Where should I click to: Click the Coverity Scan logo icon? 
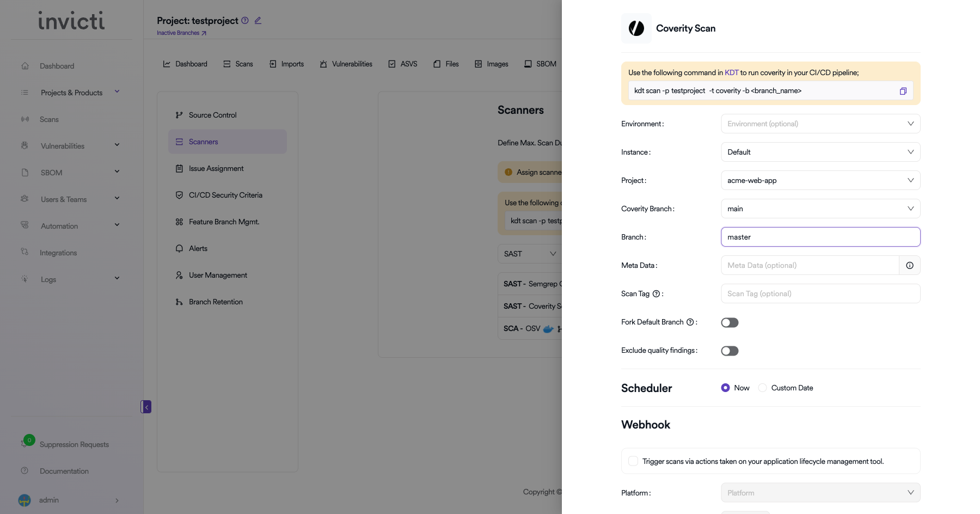tap(636, 28)
